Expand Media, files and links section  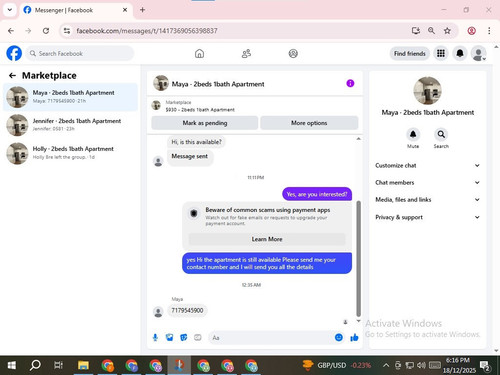[x=427, y=200]
